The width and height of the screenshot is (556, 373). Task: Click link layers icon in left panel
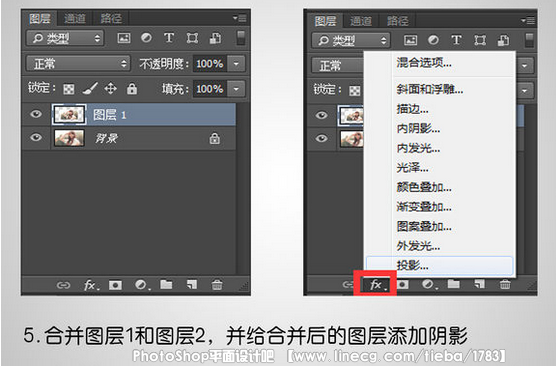click(63, 285)
